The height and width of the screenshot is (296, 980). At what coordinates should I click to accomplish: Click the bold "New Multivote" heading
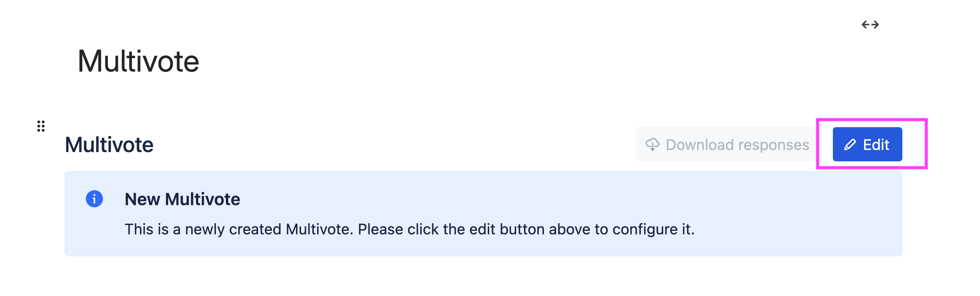pyautogui.click(x=182, y=199)
